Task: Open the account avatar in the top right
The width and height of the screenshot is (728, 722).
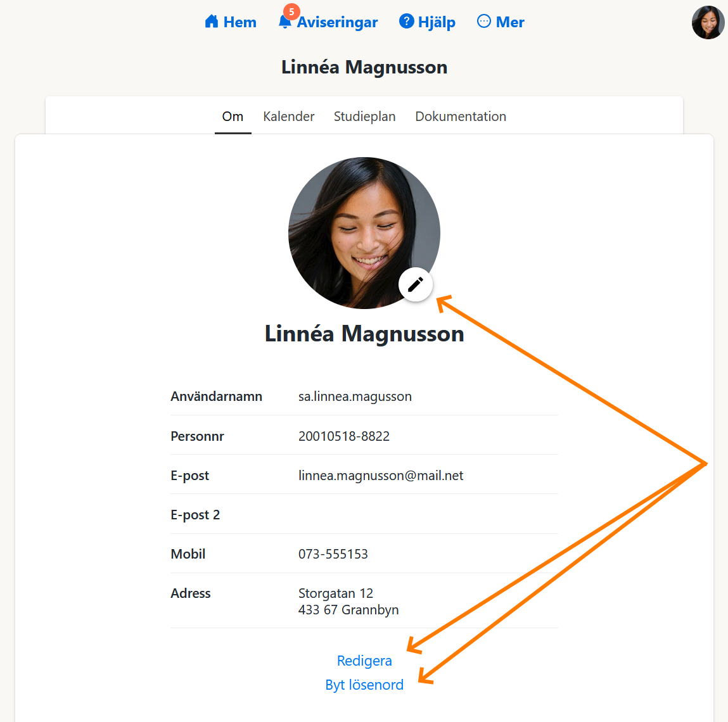Action: tap(707, 22)
